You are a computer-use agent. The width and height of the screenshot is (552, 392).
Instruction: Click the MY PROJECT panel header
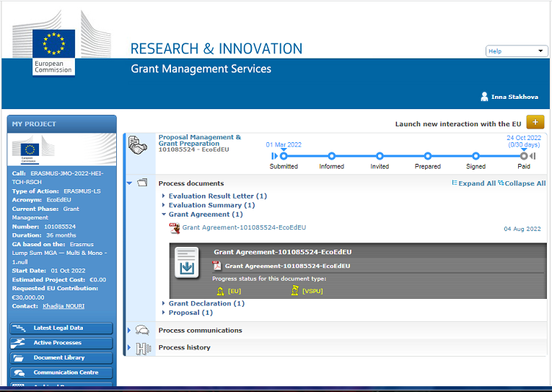tap(61, 124)
